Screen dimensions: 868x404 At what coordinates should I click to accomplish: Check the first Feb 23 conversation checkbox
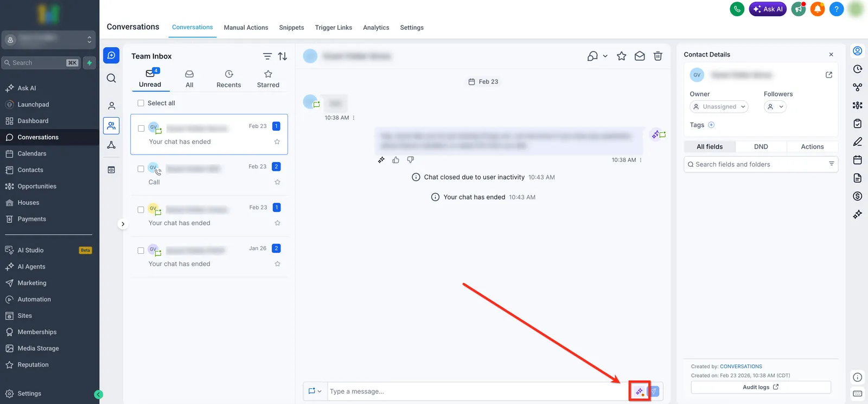pos(141,129)
